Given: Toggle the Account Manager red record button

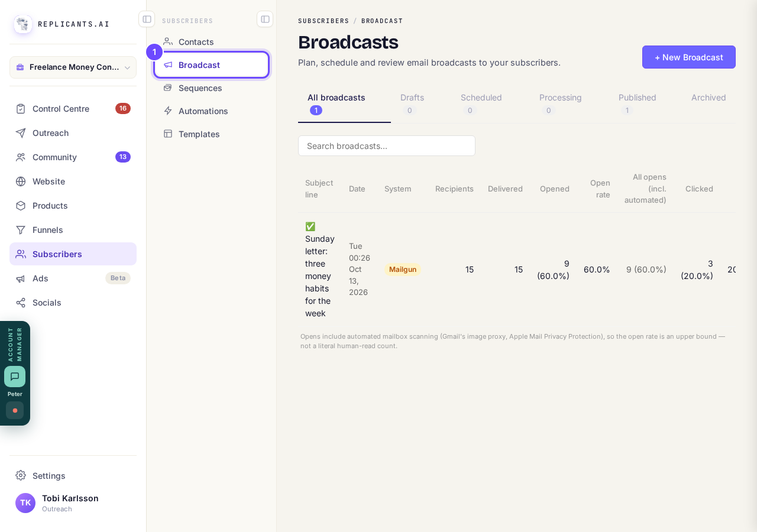Looking at the screenshot, I should pyautogui.click(x=15, y=410).
